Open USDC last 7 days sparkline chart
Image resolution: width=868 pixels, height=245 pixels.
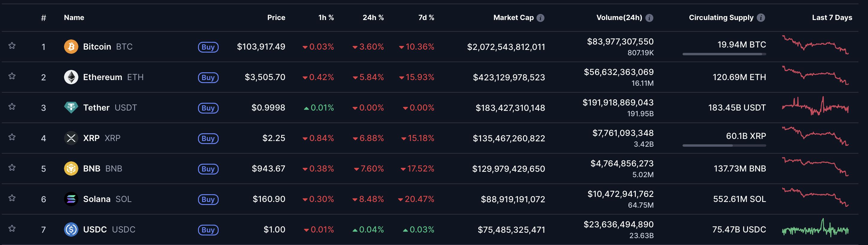coord(815,229)
